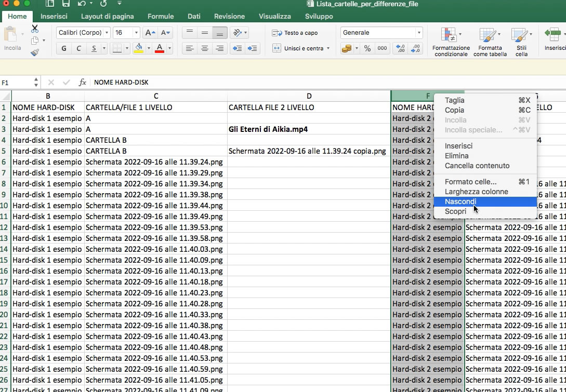Viewport: 566px width, 392px height.
Task: Click the Name Box showing F1
Action: pyautogui.click(x=16, y=83)
